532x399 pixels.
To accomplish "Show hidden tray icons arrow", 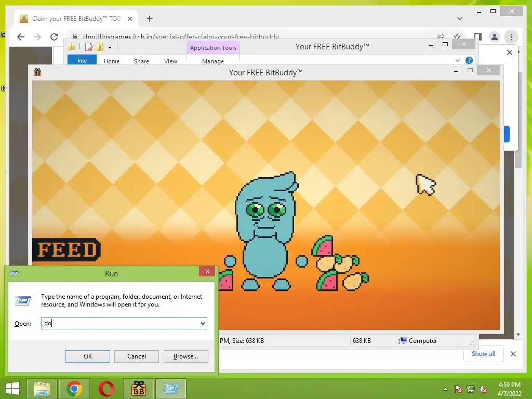I will point(445,389).
